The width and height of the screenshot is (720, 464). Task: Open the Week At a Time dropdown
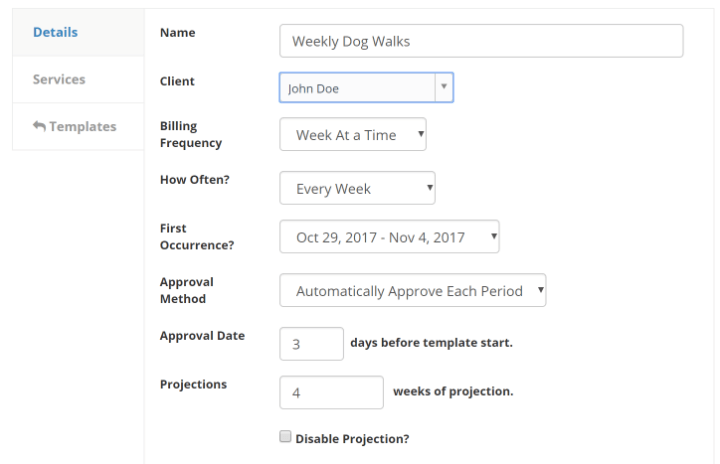coord(353,134)
